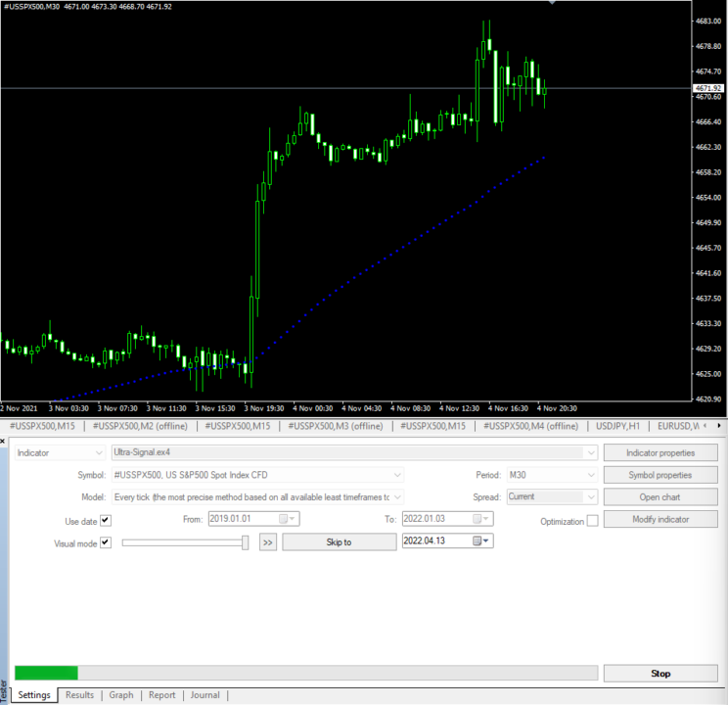728x705 pixels.
Task: Open calendar for To date
Action: click(x=480, y=519)
